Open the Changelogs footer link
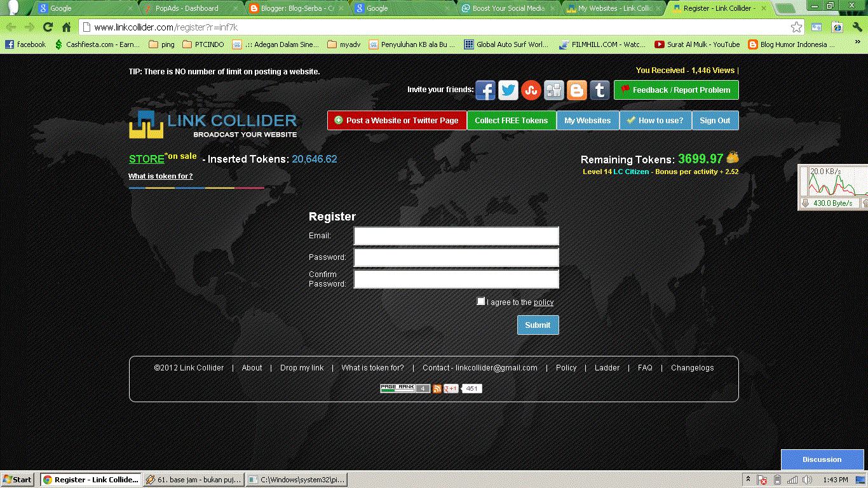 692,368
